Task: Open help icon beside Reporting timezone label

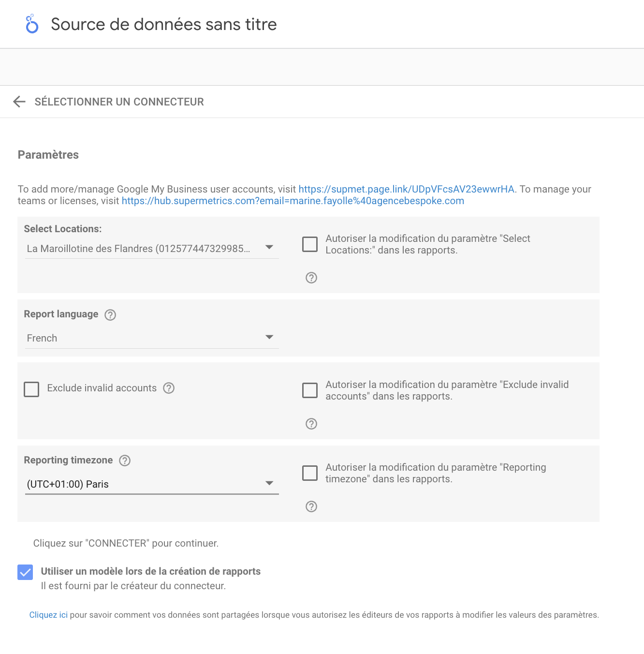Action: coord(125,461)
